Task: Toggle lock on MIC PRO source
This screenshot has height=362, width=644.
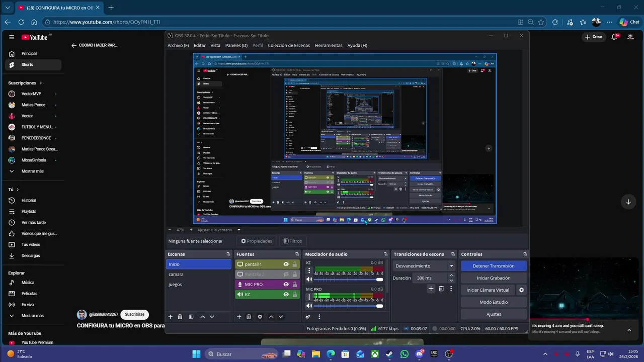Action: pos(295,285)
